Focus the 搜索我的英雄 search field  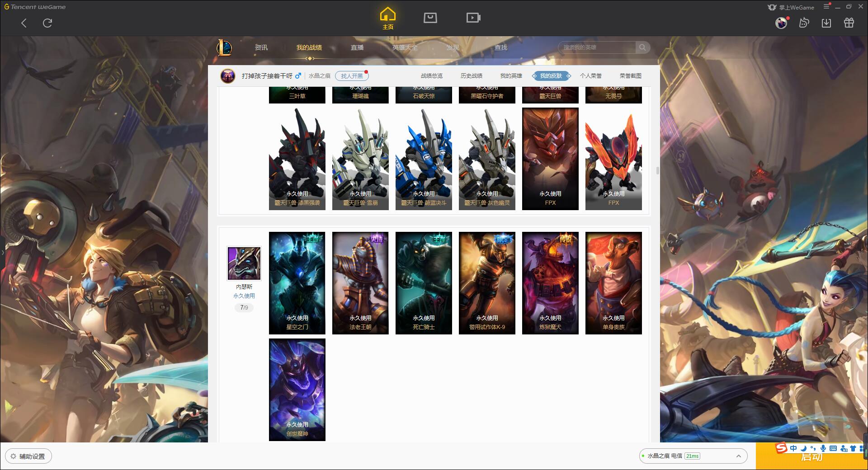pos(597,47)
